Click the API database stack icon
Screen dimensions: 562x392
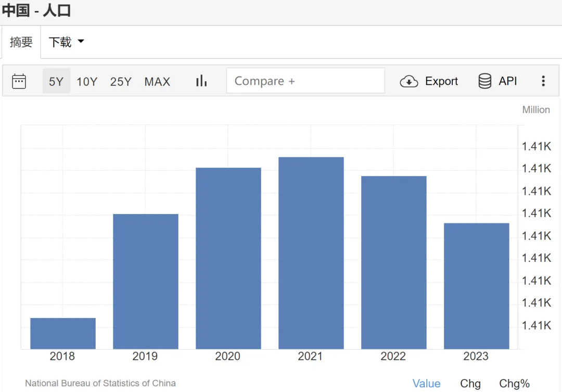click(x=485, y=81)
